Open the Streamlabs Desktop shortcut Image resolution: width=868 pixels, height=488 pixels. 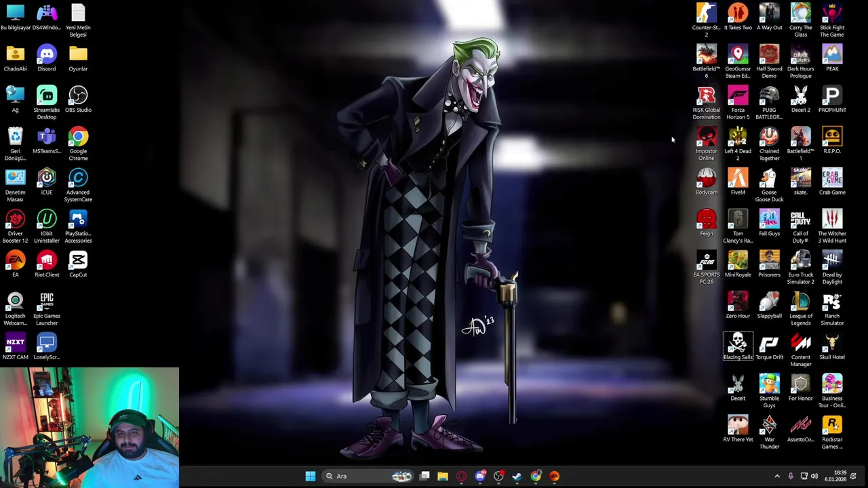coord(47,102)
